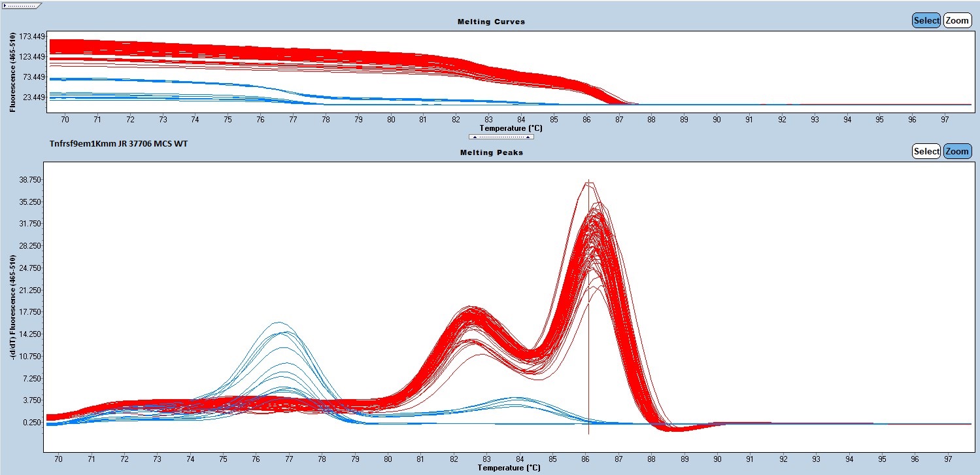The width and height of the screenshot is (980, 475).
Task: Toggle Zoom mode in Melting Peaks chart
Action: tap(957, 151)
